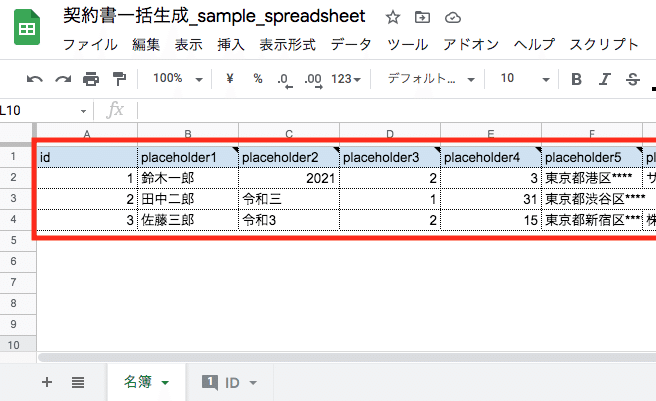The width and height of the screenshot is (656, 401).
Task: Open the name box dropdown arrow
Action: [x=83, y=111]
